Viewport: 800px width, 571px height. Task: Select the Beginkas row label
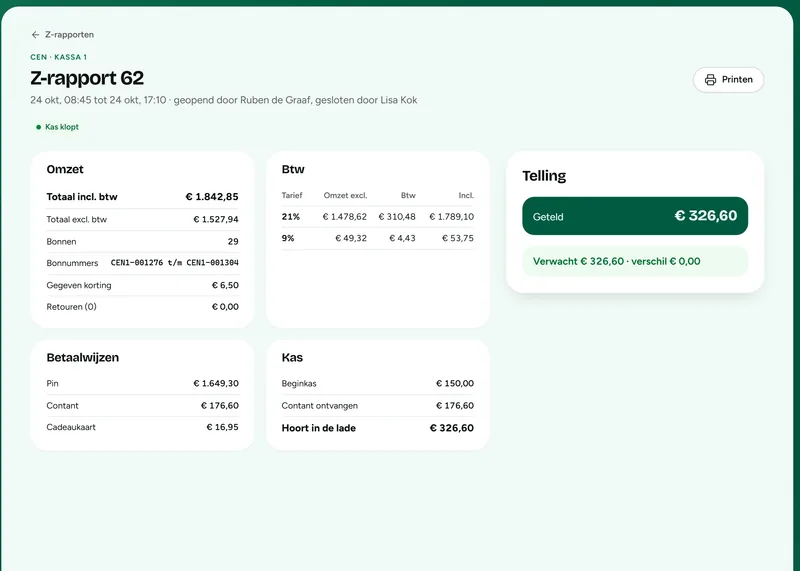tap(299, 384)
